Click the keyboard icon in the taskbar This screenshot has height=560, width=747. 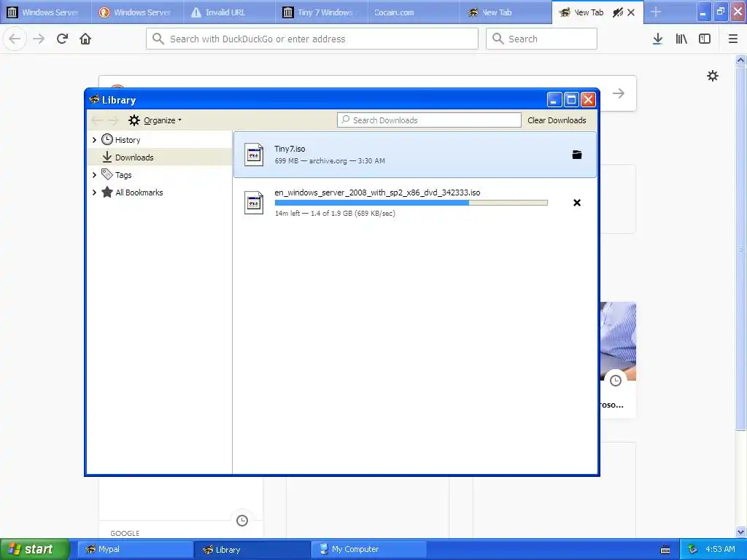click(665, 550)
